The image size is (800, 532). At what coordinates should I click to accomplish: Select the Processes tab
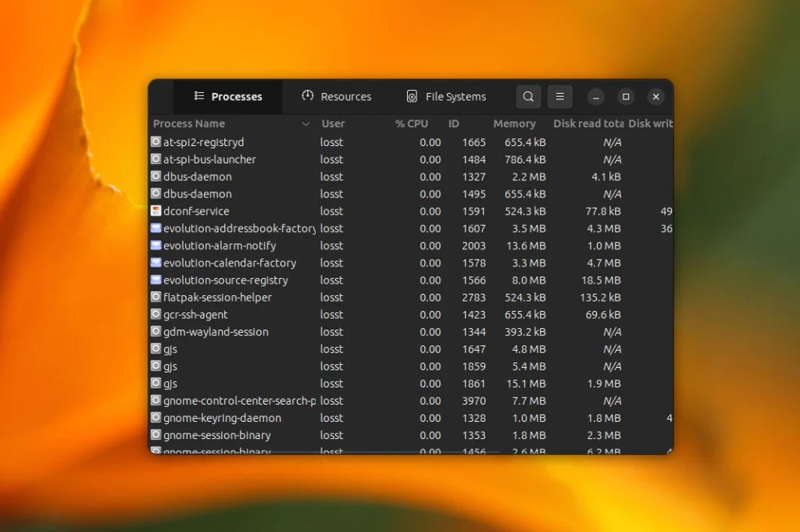(227, 97)
